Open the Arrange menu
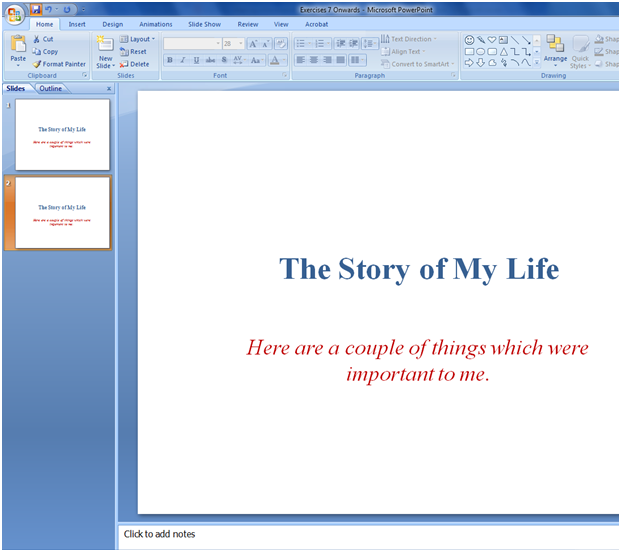621x552 pixels. click(x=555, y=49)
